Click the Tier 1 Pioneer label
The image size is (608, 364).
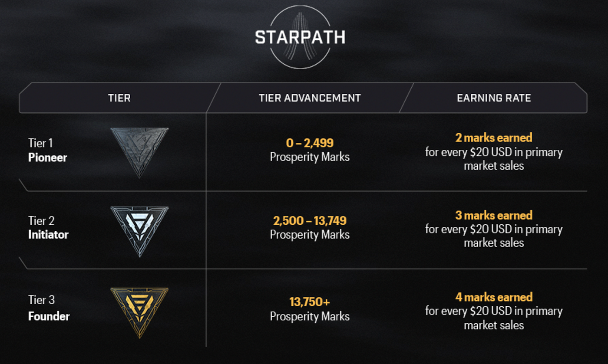48,150
